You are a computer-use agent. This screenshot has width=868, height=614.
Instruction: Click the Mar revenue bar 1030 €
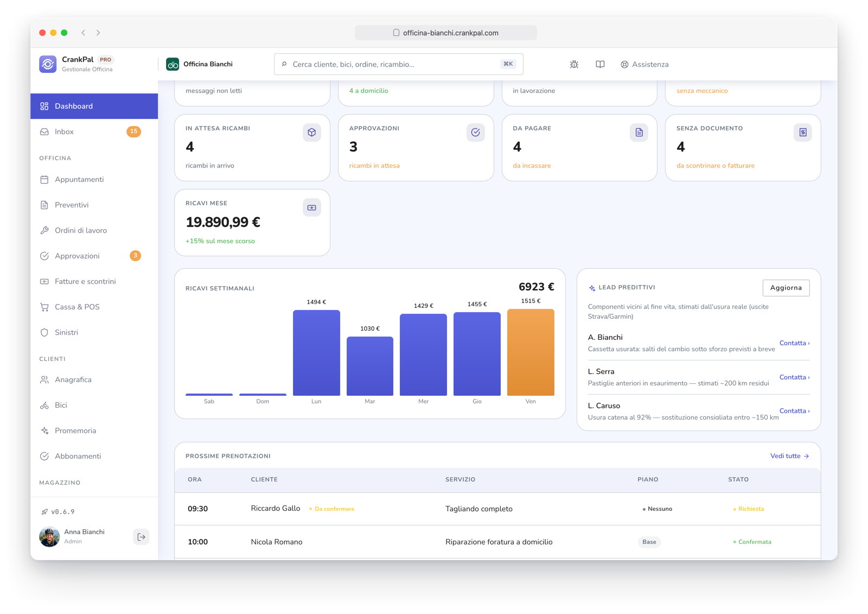(x=370, y=366)
